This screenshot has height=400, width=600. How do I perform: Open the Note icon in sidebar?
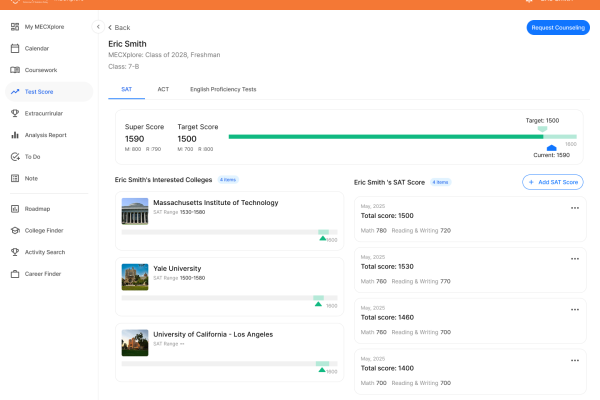(15, 178)
